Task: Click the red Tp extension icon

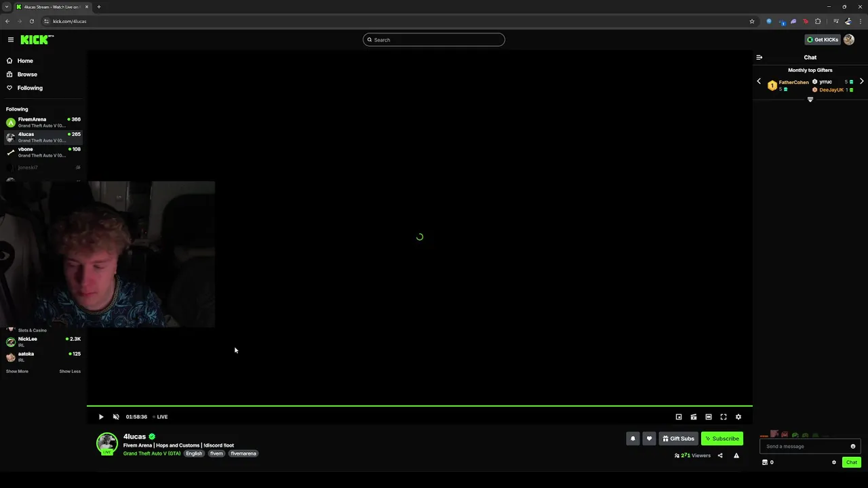Action: tap(806, 21)
